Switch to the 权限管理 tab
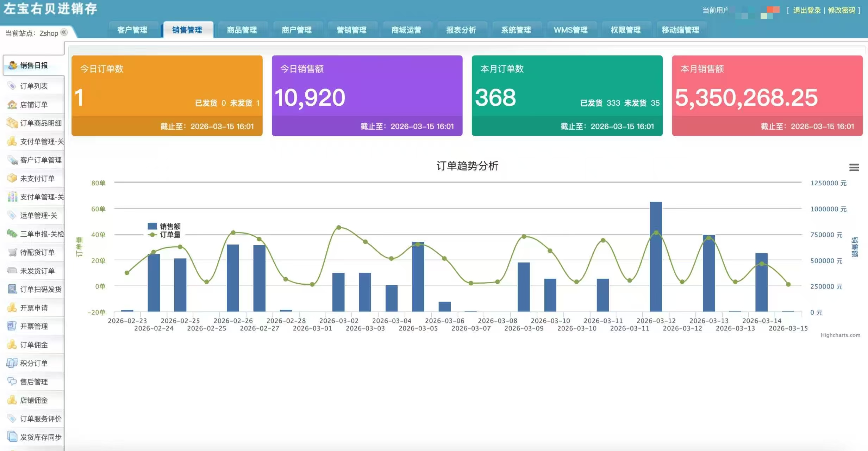The width and height of the screenshot is (868, 451). (626, 30)
